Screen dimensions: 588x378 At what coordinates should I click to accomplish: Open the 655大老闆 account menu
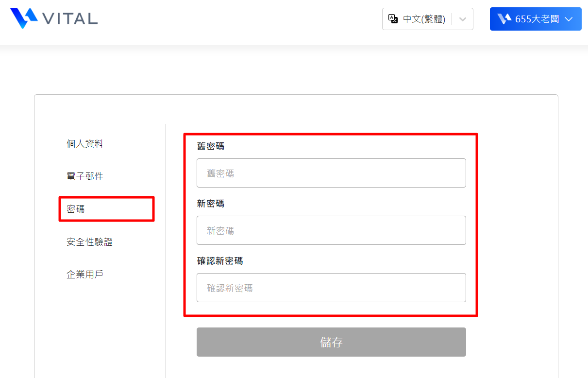[537, 19]
